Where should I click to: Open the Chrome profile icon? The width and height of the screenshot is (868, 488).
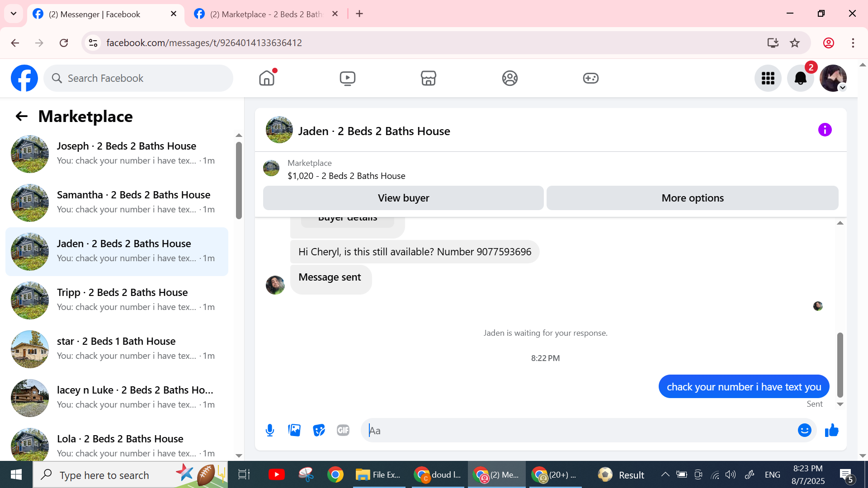829,43
